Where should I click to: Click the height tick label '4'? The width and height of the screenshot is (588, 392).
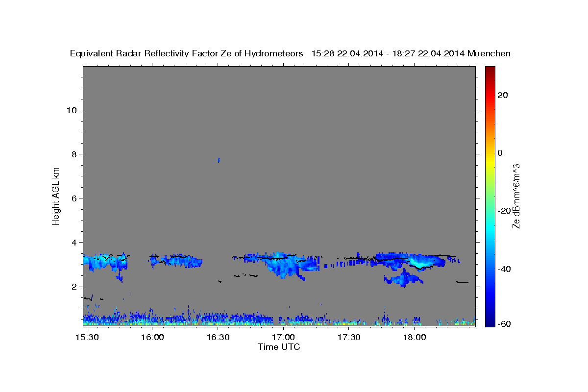click(73, 242)
